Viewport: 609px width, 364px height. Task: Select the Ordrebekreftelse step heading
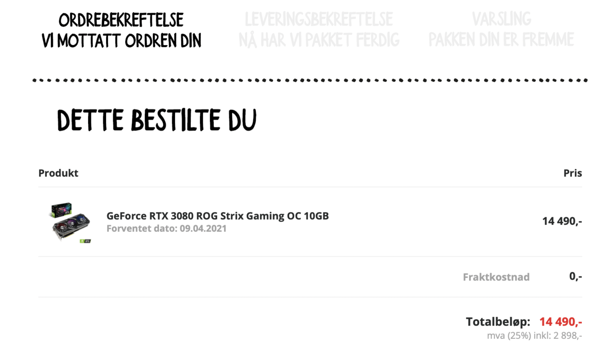[x=121, y=20]
